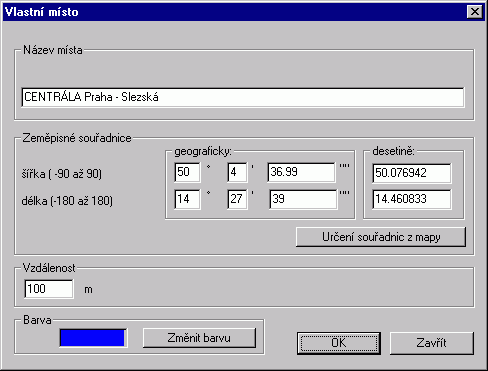The height and width of the screenshot is (371, 488).
Task: Open Určení souřadnic z mapy
Action: [x=381, y=237]
